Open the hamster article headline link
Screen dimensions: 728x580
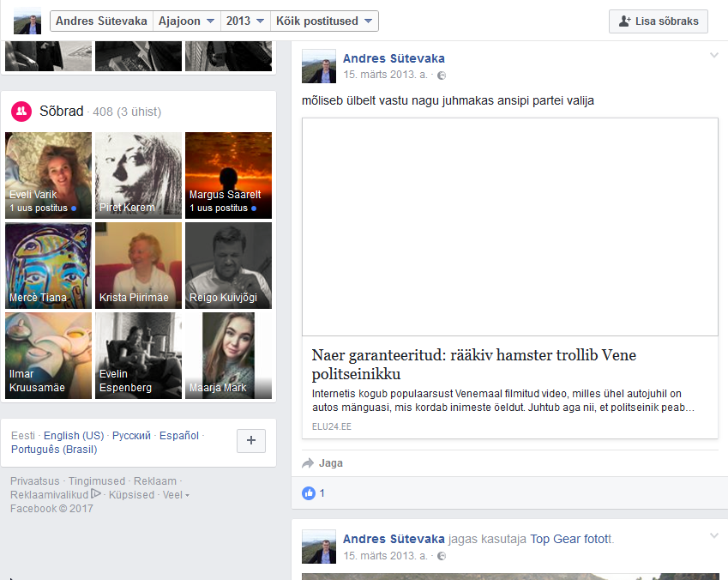[473, 365]
